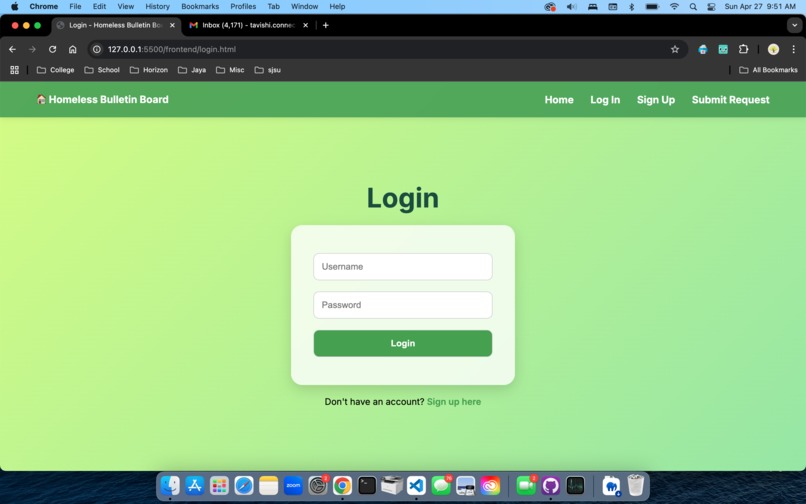Viewport: 806px width, 504px height.
Task: Open the History menu
Action: click(157, 7)
